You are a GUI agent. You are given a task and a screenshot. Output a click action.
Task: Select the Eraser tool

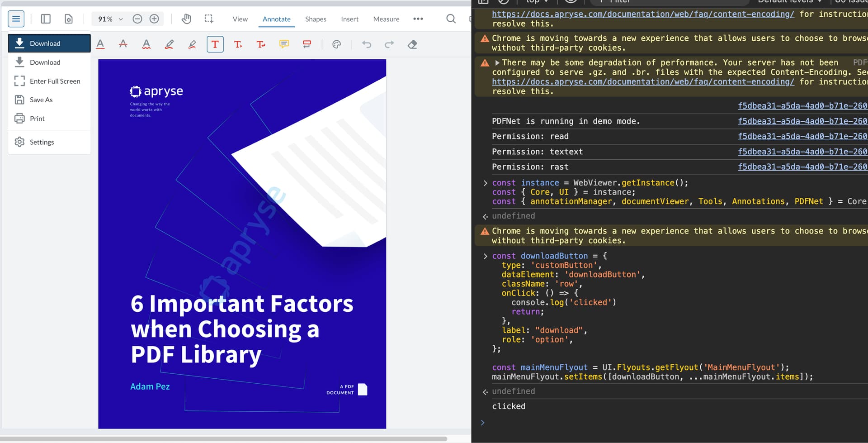click(412, 44)
